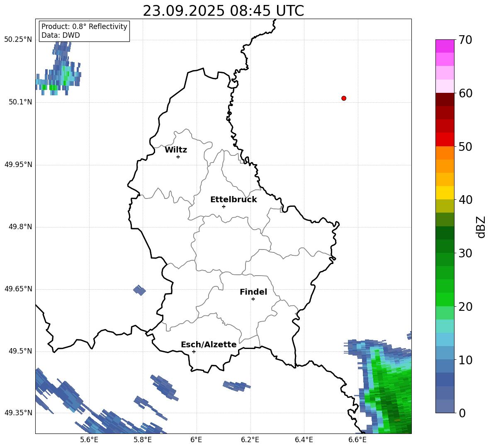Click the 50.25°N latitude label

[x=18, y=40]
